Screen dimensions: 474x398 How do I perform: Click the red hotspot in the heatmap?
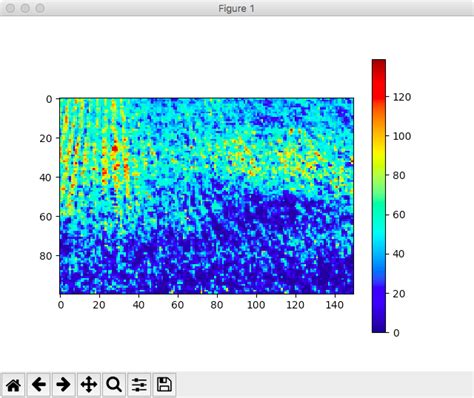click(115, 148)
